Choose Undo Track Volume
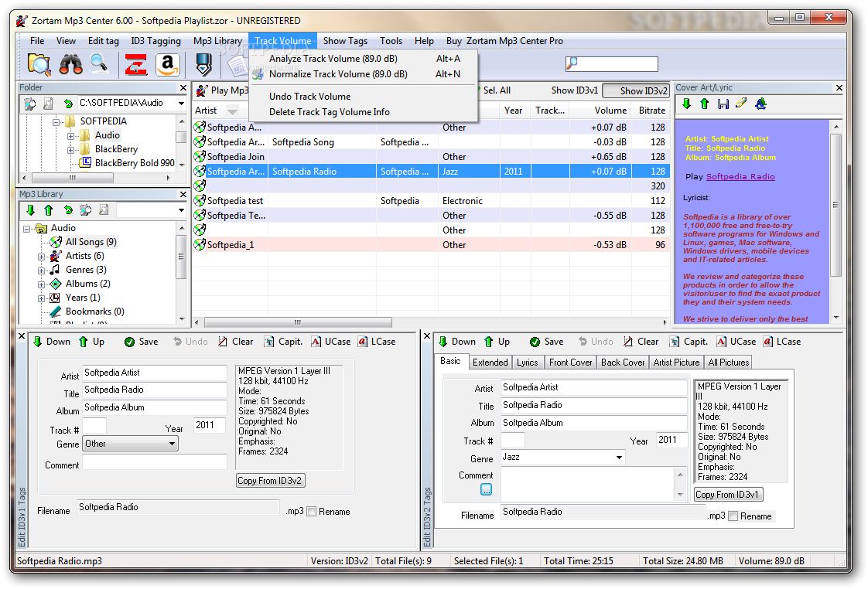Screen dimensions: 868x589 pyautogui.click(x=363, y=96)
